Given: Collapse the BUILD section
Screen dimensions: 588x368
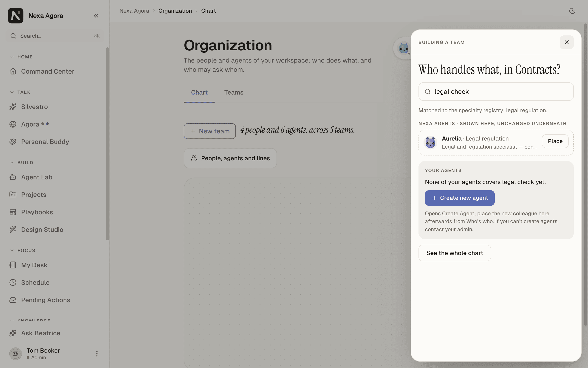Looking at the screenshot, I should coord(22,163).
